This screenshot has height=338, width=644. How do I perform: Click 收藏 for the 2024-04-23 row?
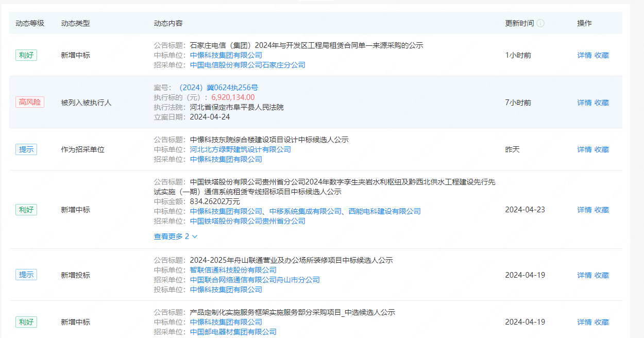(602, 210)
